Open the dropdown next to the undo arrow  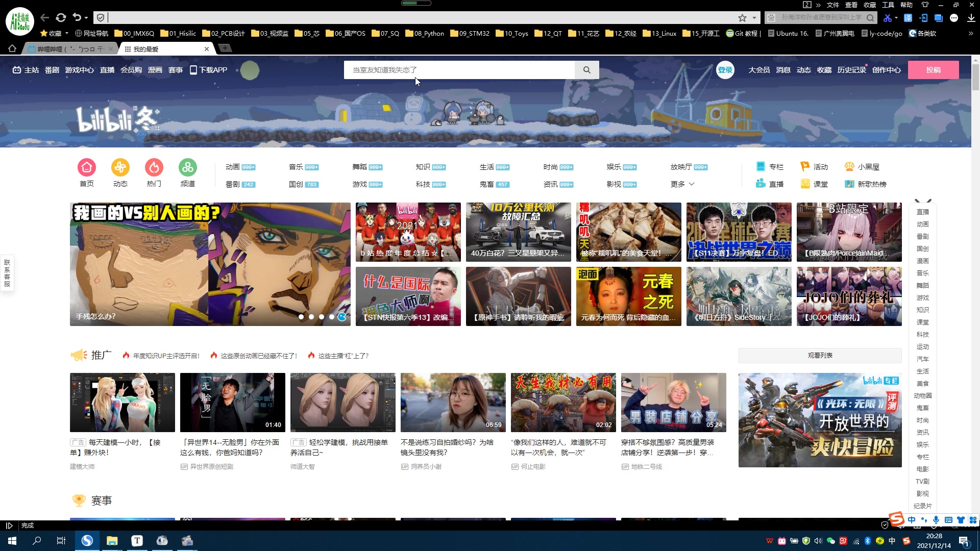point(86,18)
